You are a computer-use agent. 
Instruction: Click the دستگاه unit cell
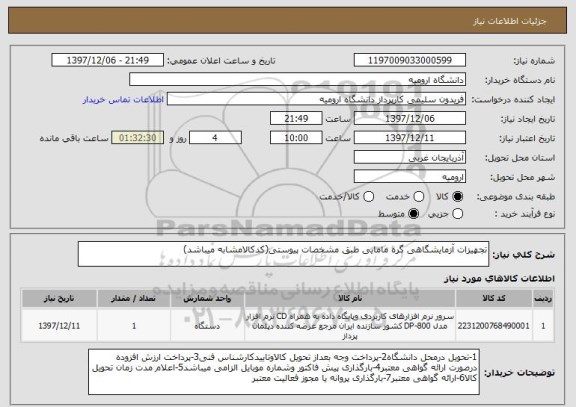(207, 326)
